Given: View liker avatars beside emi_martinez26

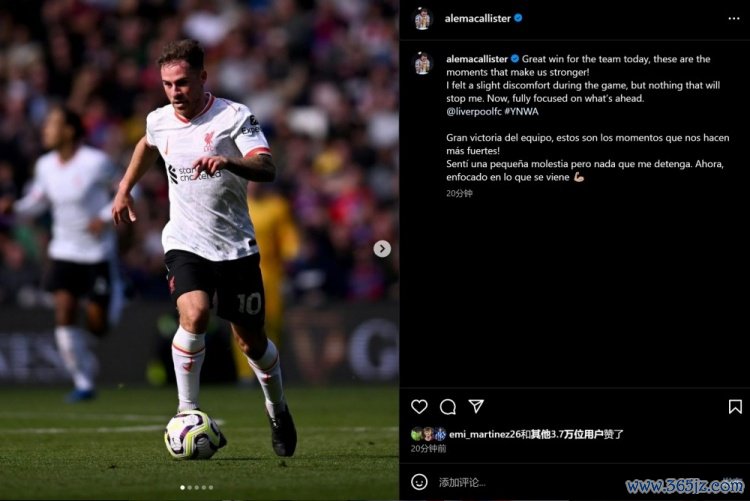Looking at the screenshot, I should (x=429, y=434).
